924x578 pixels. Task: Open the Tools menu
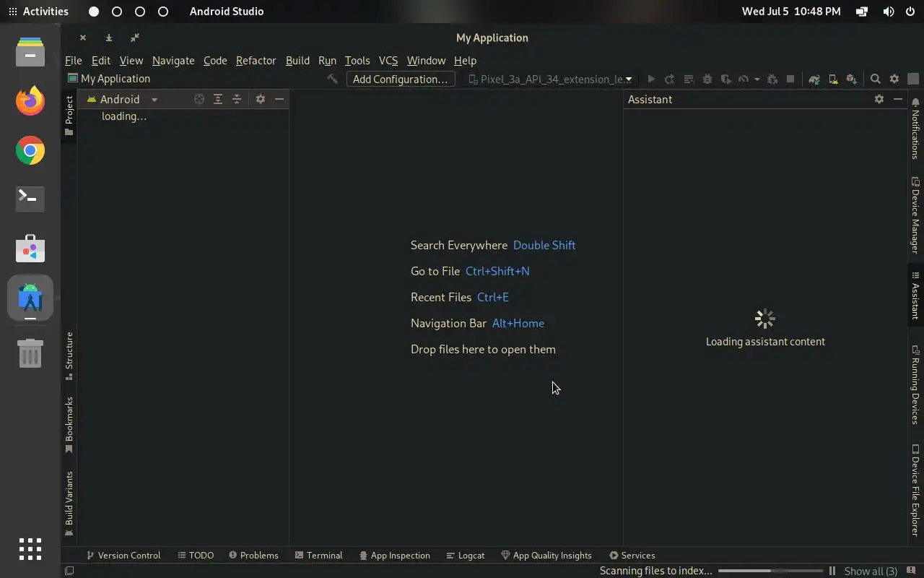357,60
